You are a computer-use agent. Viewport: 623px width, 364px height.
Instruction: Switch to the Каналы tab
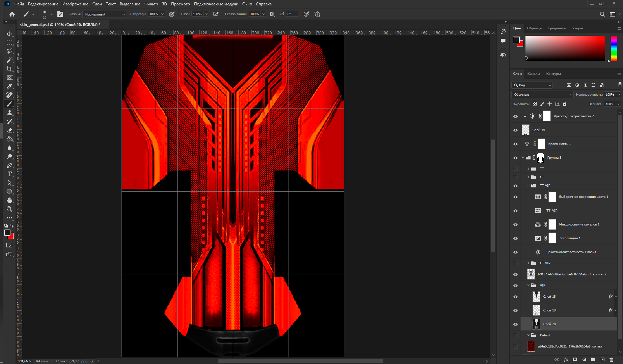[534, 74]
